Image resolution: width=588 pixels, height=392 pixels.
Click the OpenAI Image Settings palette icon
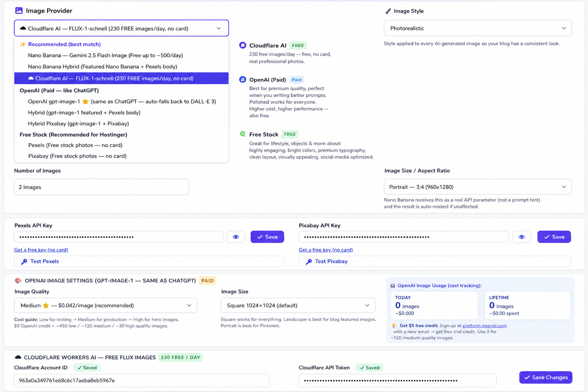click(18, 281)
